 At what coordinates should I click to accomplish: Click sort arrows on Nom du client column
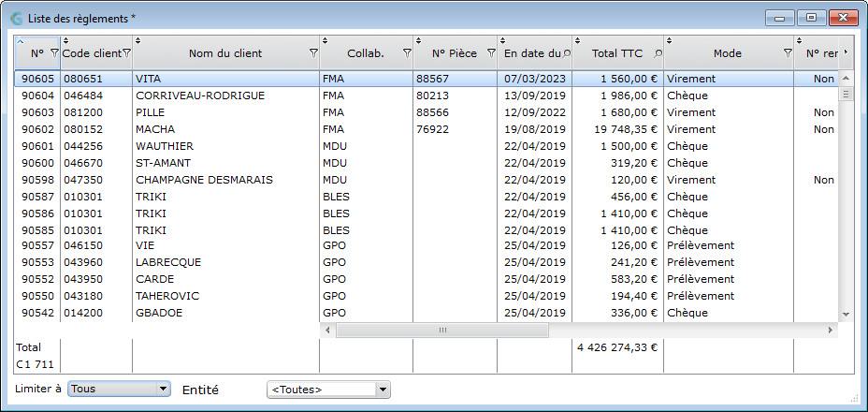click(x=138, y=40)
